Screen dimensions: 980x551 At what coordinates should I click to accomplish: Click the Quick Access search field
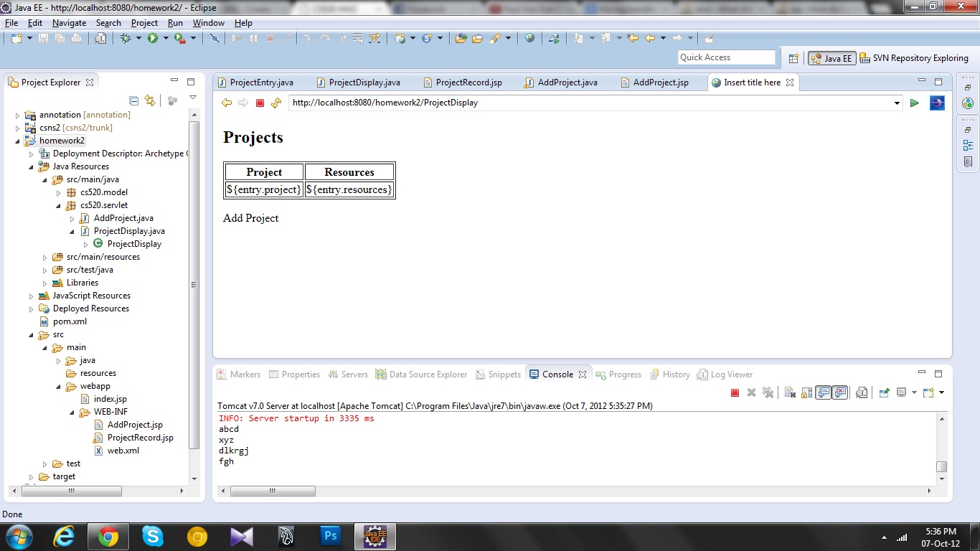tap(726, 57)
